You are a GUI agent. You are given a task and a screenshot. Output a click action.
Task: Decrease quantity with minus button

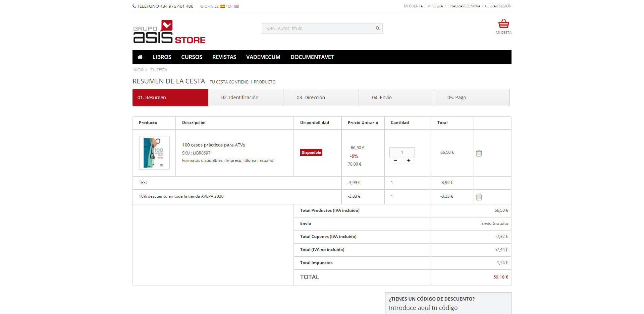[x=395, y=161]
